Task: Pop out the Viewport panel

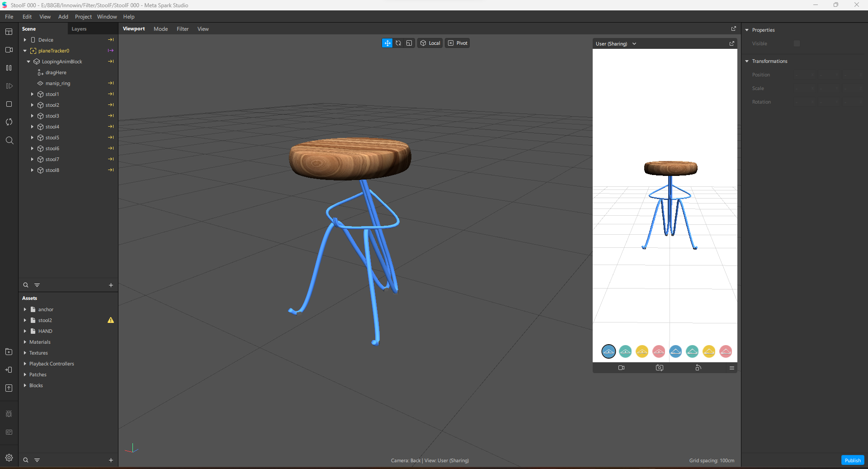Action: [733, 28]
